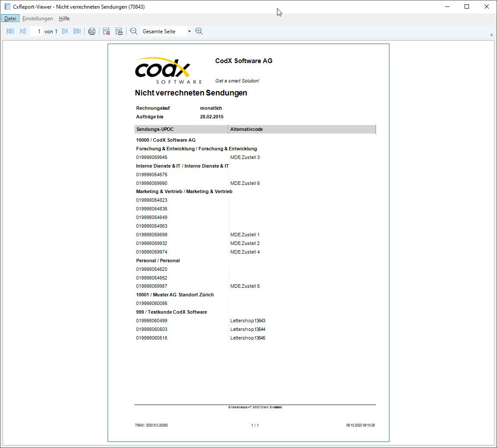This screenshot has width=497, height=448.
Task: Select shipment number 019998060095
Action: point(152,304)
